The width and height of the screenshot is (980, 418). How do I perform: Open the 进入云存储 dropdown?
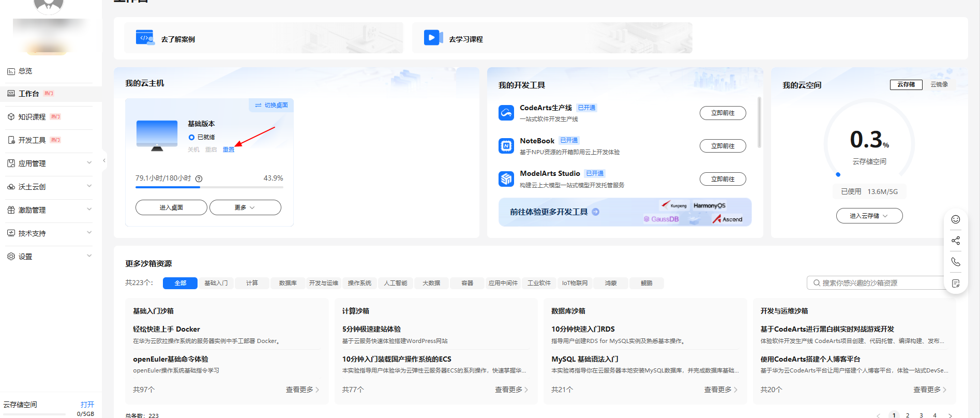pyautogui.click(x=869, y=216)
